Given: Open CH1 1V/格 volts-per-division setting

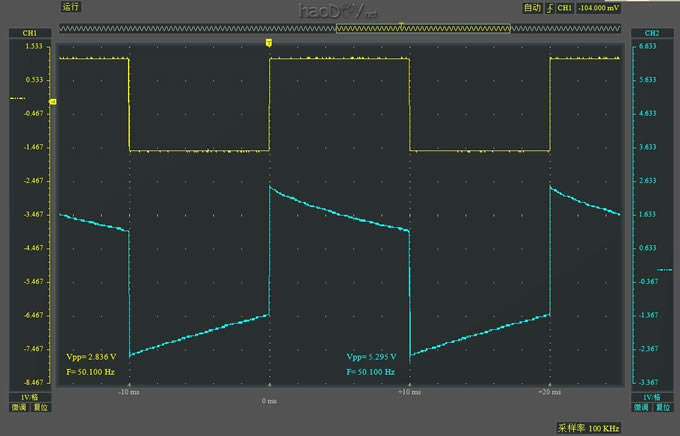Looking at the screenshot, I should click(29, 397).
